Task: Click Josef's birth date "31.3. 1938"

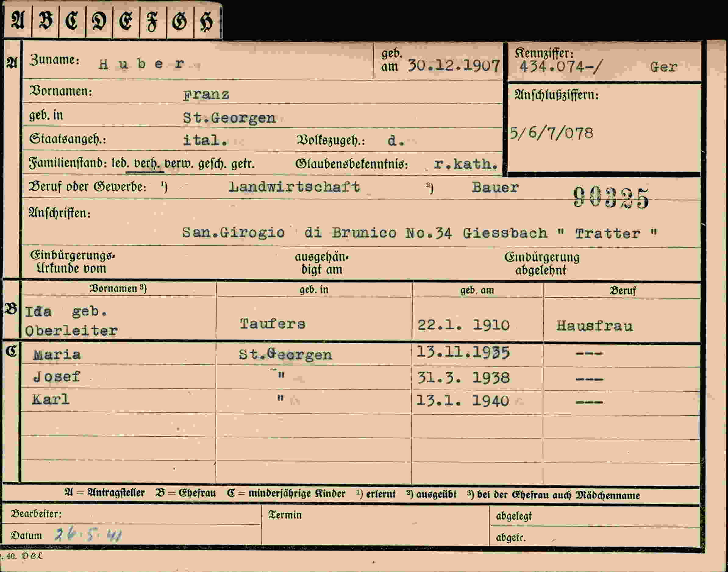Action: [x=463, y=378]
